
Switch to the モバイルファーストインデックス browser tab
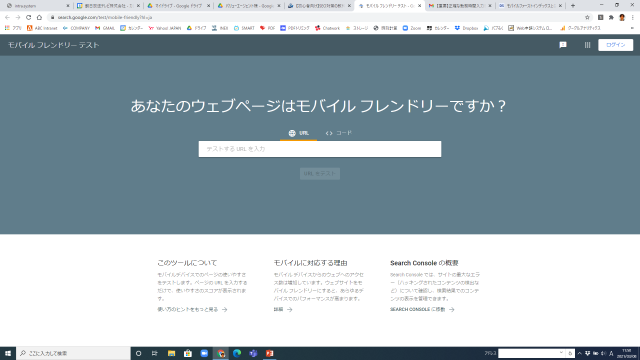tap(530, 6)
